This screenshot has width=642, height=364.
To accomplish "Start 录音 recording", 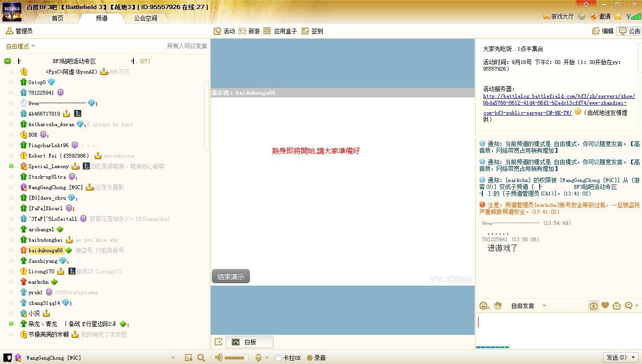I will [316, 358].
